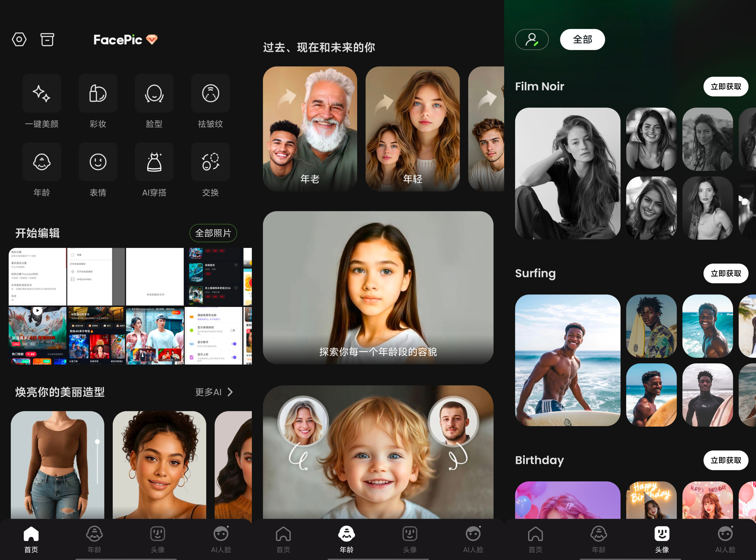756x560 pixels.
Task: Open the archive box icon
Action: tap(47, 40)
